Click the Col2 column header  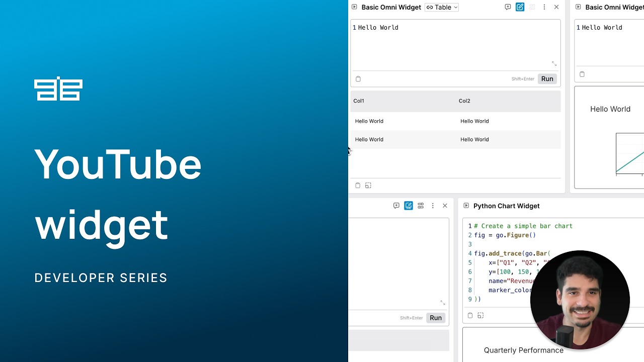click(x=464, y=101)
